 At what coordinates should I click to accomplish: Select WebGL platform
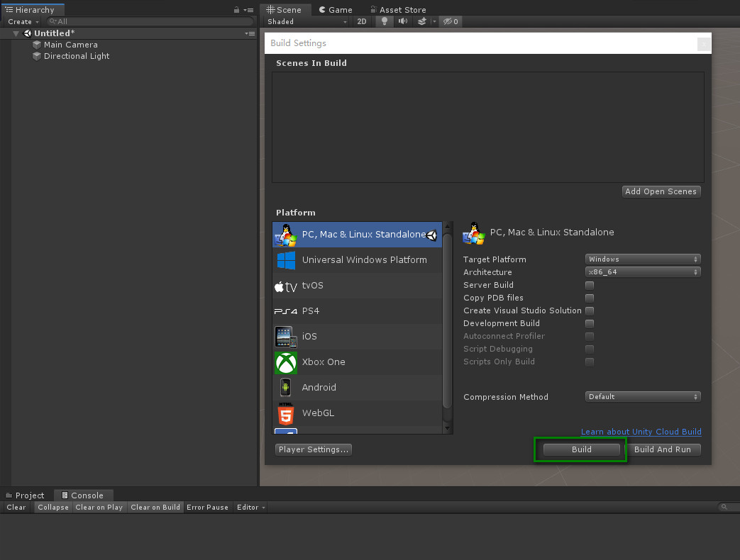(x=358, y=413)
